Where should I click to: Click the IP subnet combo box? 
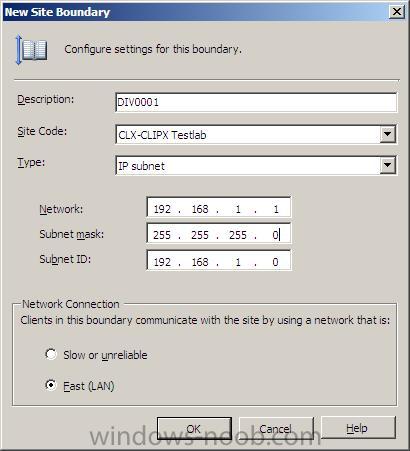tap(256, 166)
